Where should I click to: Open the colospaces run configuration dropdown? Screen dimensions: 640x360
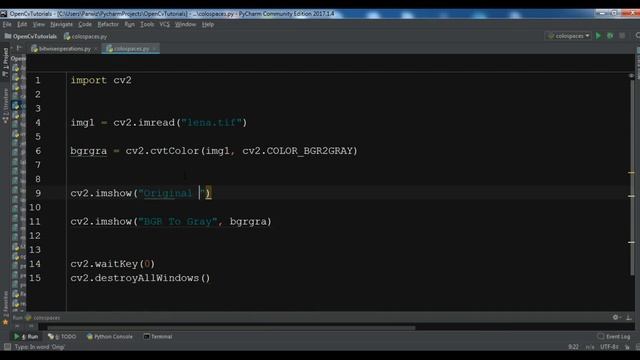569,36
